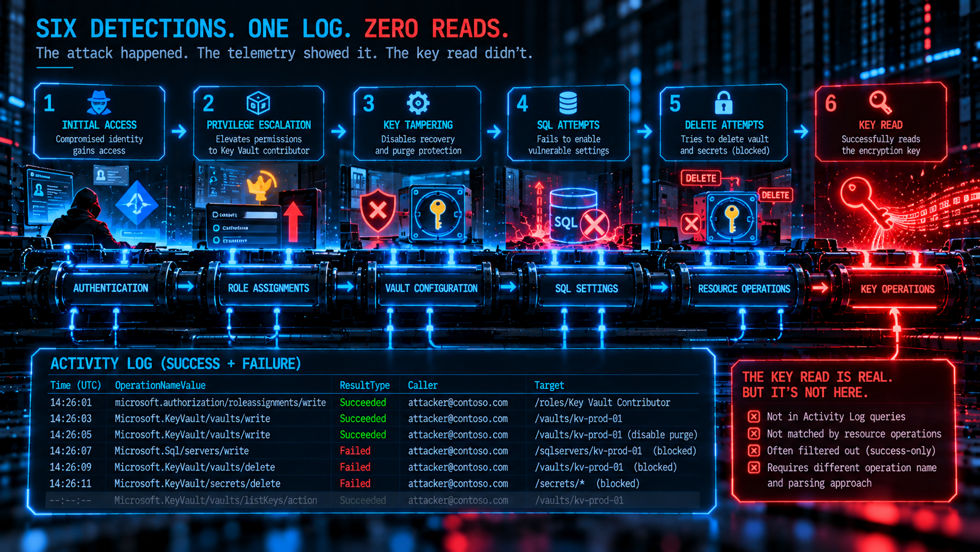Click the blue diamond identity icon

click(137, 203)
